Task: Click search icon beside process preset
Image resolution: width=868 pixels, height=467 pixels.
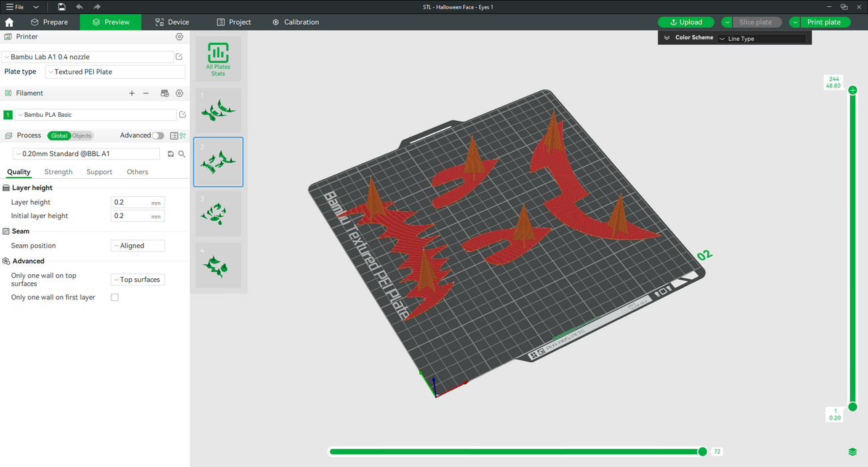Action: pos(182,154)
